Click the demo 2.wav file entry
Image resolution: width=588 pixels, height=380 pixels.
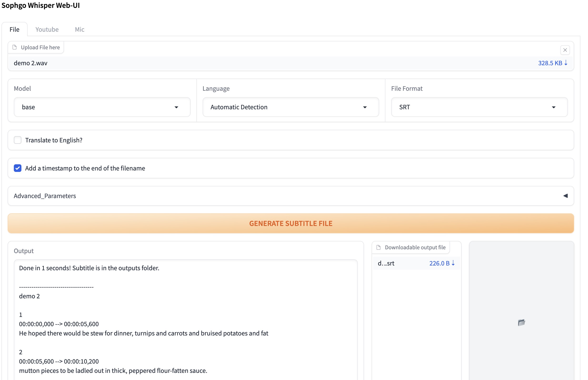click(30, 63)
